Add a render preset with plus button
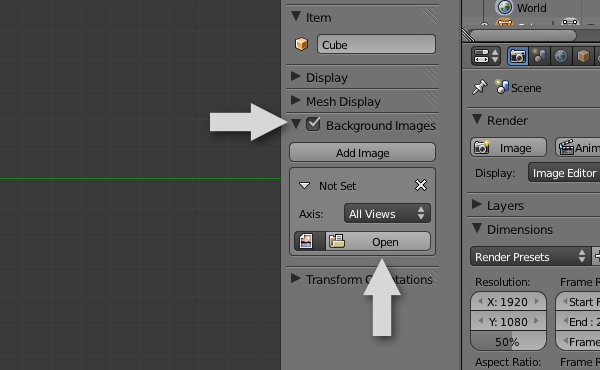 pos(596,256)
